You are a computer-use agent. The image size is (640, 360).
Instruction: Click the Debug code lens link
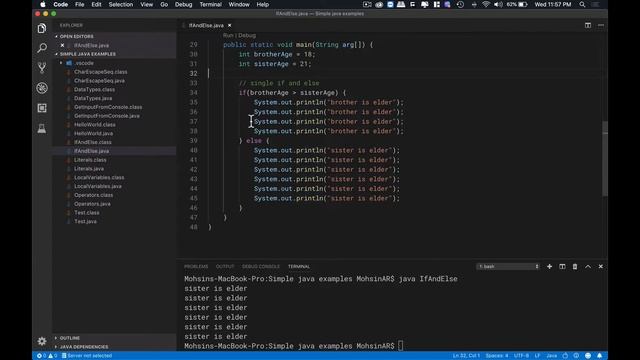pos(247,36)
